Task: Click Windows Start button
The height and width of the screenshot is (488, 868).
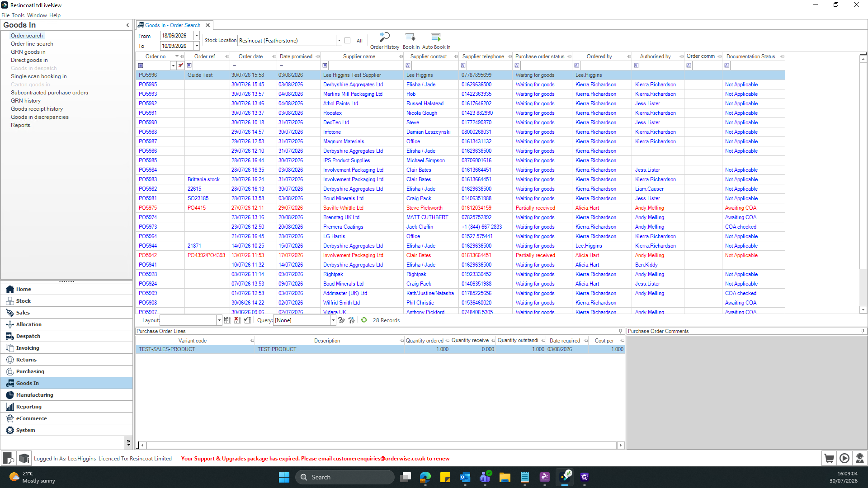Action: pos(284,477)
